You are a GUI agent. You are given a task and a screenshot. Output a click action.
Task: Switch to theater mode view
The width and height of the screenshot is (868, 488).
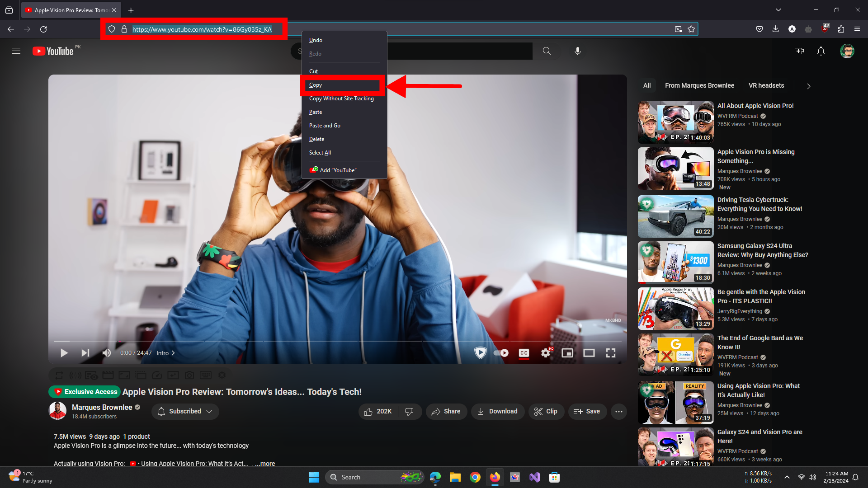[x=589, y=353]
